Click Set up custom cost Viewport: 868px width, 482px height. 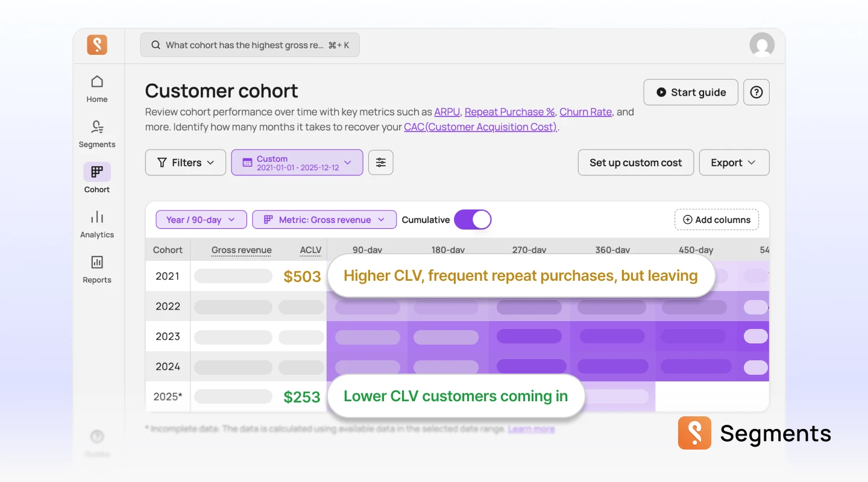click(635, 162)
